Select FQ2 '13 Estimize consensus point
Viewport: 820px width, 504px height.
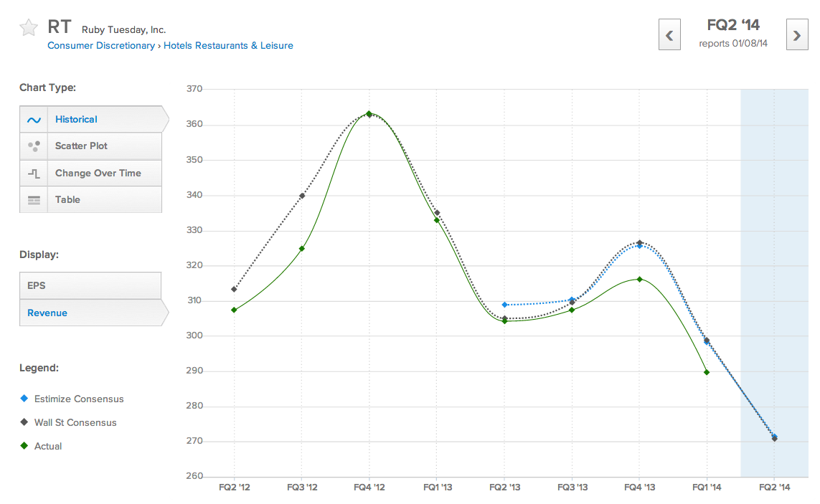pos(504,304)
